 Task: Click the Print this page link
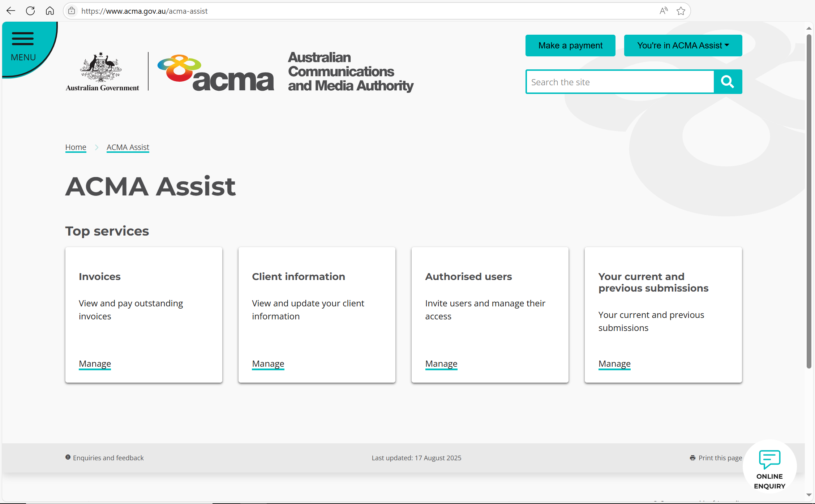click(716, 458)
